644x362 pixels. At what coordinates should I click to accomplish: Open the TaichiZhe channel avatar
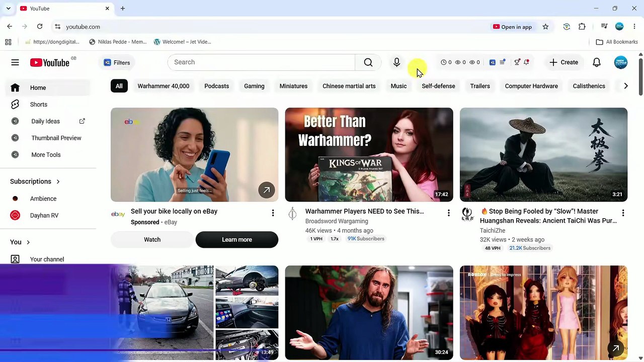click(467, 214)
